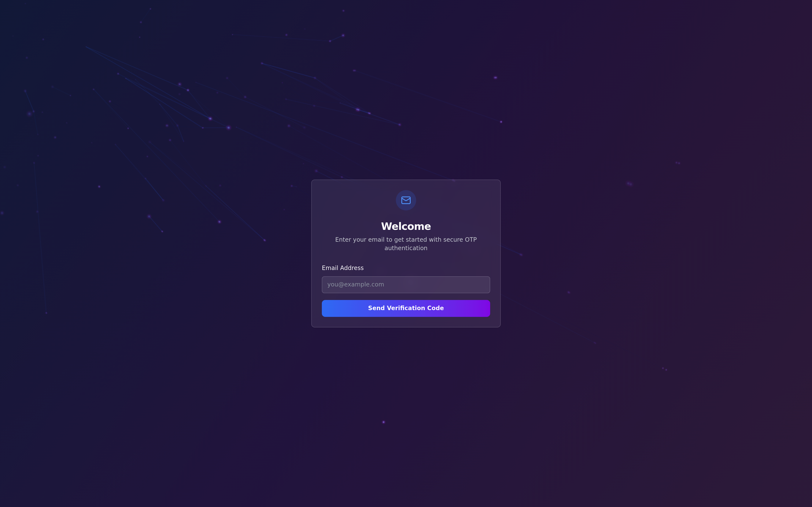Focus the Email Address input field
The width and height of the screenshot is (812, 507).
click(x=406, y=285)
